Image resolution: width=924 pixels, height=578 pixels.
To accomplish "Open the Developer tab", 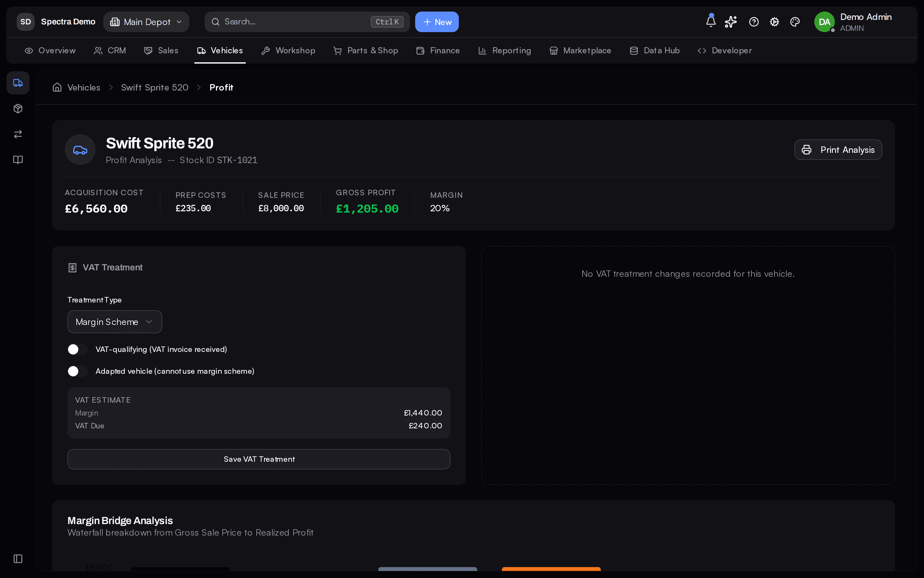I will click(x=725, y=50).
